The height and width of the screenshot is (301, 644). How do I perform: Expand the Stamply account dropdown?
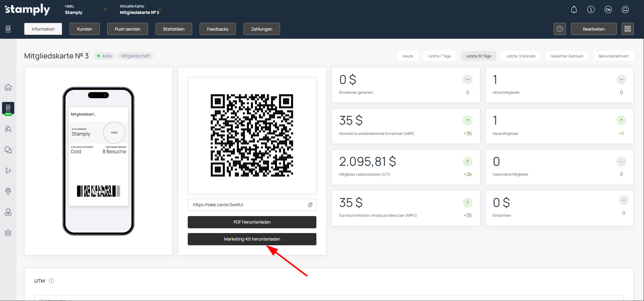(x=105, y=10)
